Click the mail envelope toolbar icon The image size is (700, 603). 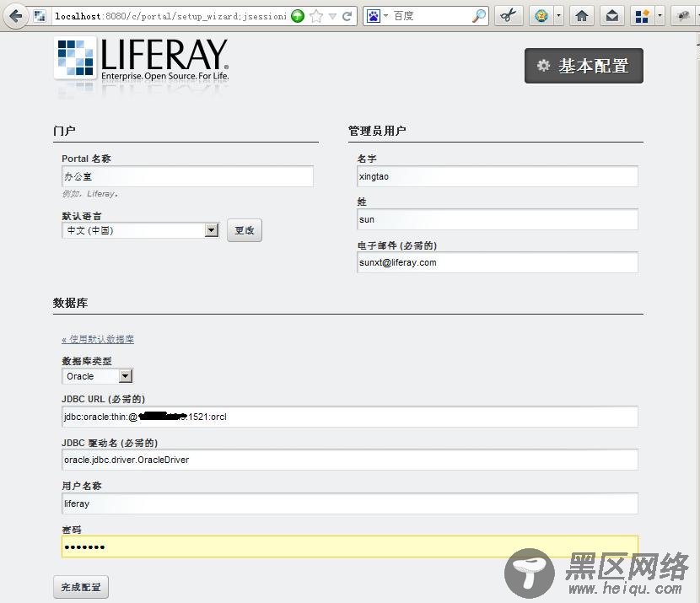[x=612, y=16]
